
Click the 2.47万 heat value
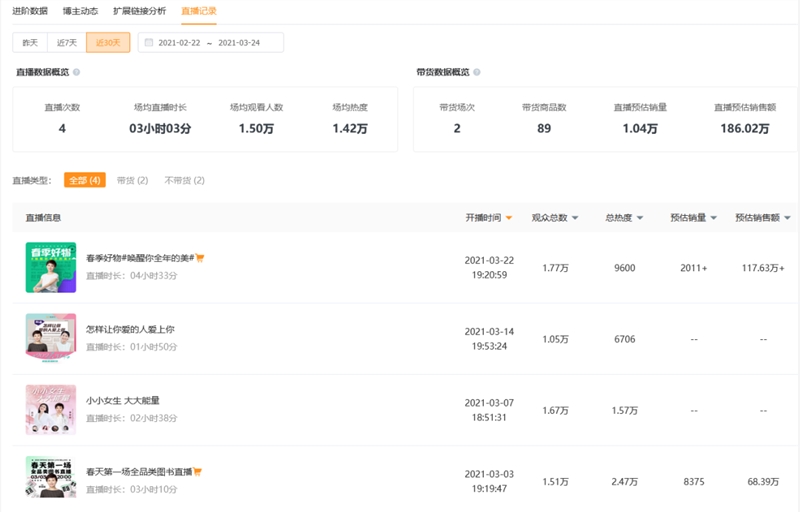624,482
